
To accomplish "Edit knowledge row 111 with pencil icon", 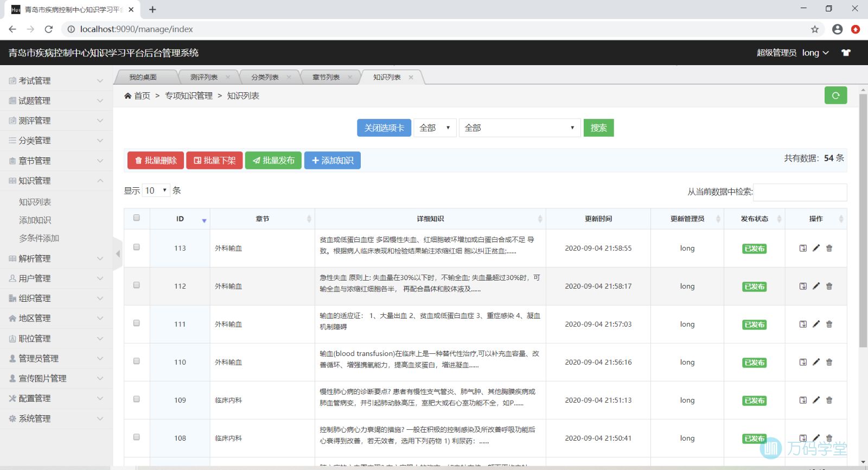I will tap(816, 324).
